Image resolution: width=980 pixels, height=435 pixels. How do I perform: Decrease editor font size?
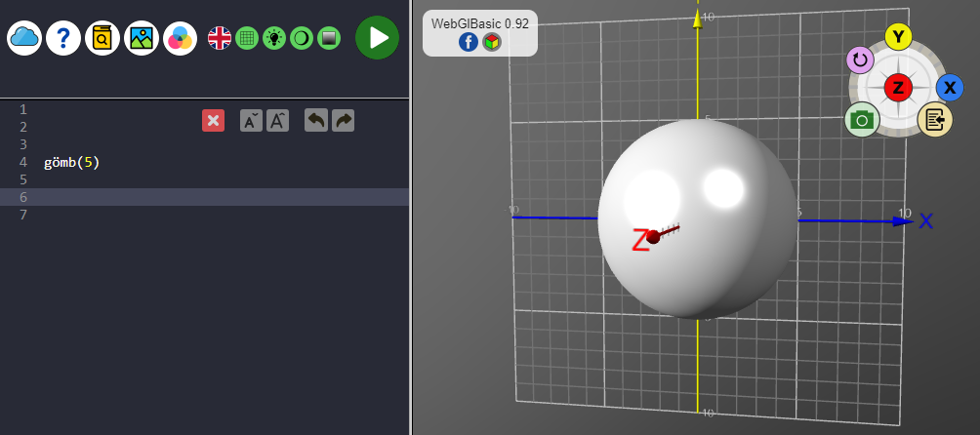251,120
